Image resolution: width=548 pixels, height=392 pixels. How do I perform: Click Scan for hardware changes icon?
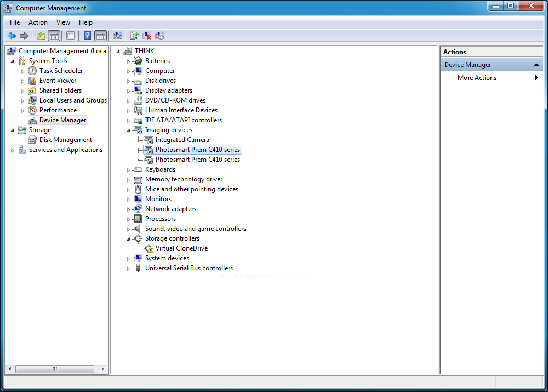117,36
